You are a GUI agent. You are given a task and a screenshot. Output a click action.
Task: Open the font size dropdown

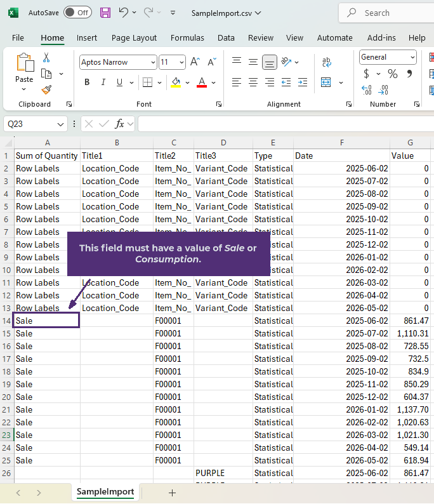tap(181, 62)
